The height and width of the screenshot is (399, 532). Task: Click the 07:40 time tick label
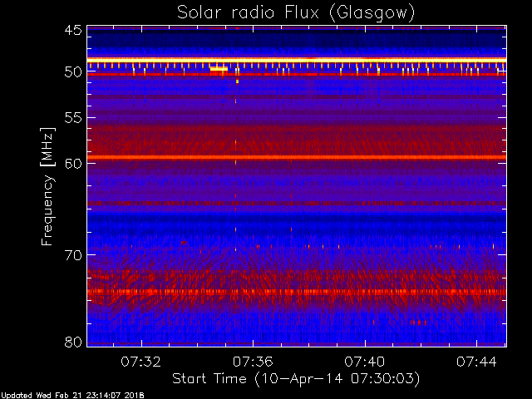[x=364, y=362]
